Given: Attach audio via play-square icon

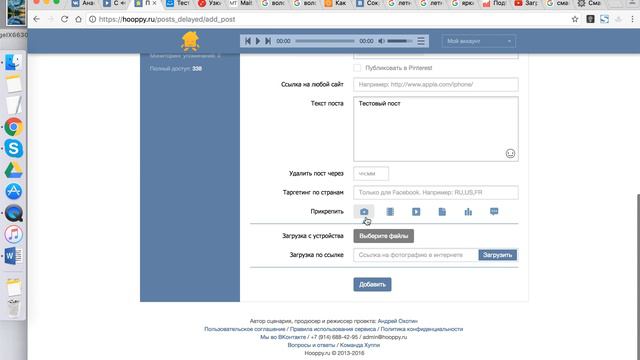Looking at the screenshot, I should click(x=416, y=211).
